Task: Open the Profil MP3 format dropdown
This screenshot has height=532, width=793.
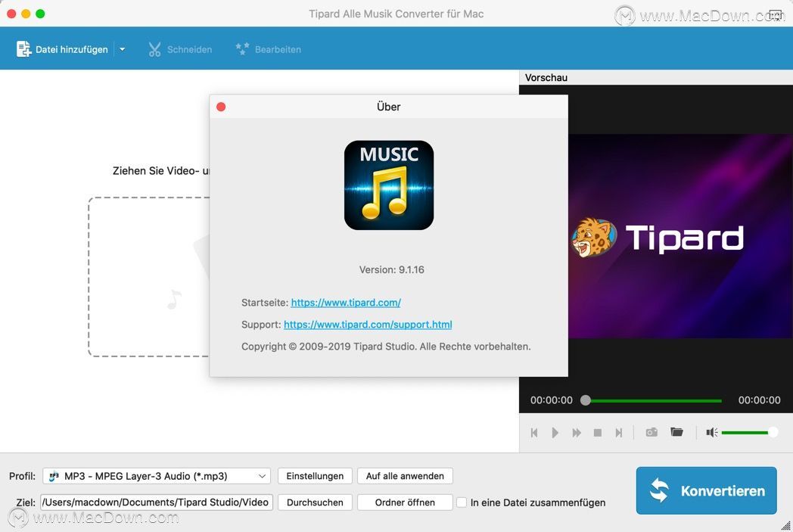Action: [157, 476]
